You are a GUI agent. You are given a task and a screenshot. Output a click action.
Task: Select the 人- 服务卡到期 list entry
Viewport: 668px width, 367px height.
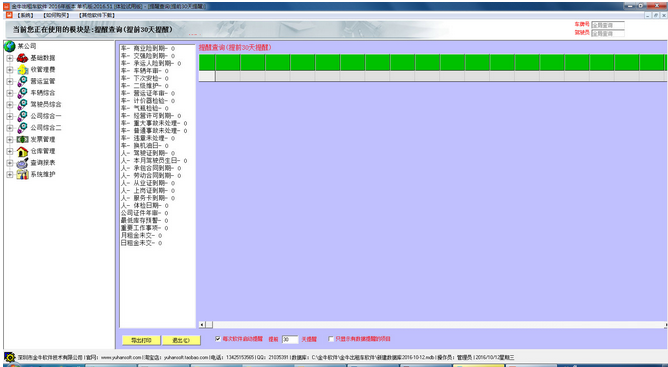148,198
